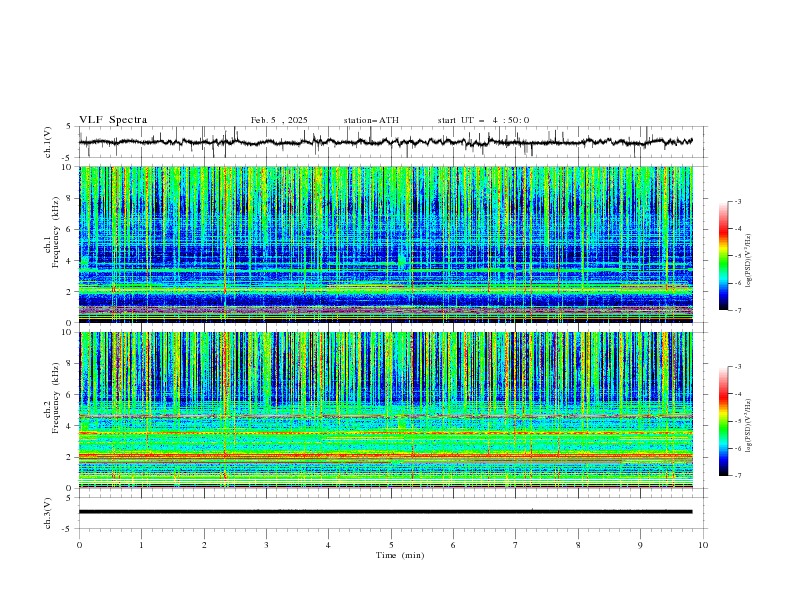Click the "5" tick on ch.3(V) axis
The width and height of the screenshot is (792, 612).
pyautogui.click(x=69, y=497)
